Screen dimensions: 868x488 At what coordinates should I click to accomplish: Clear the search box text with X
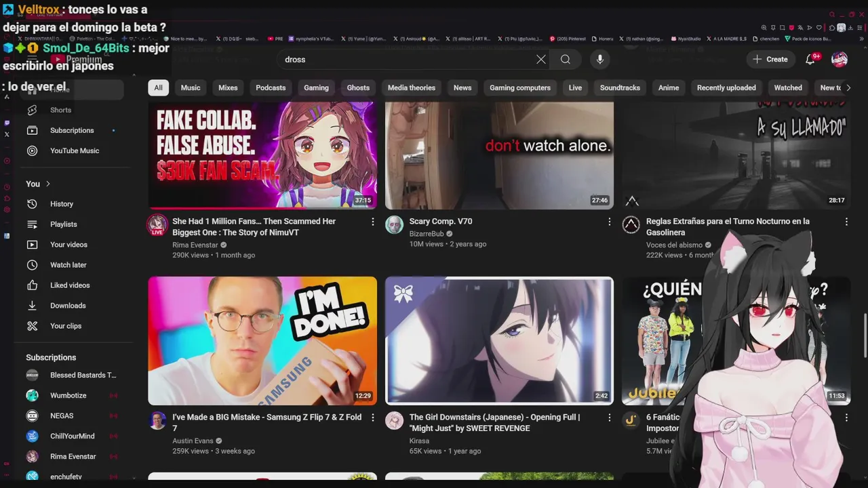[x=540, y=60]
